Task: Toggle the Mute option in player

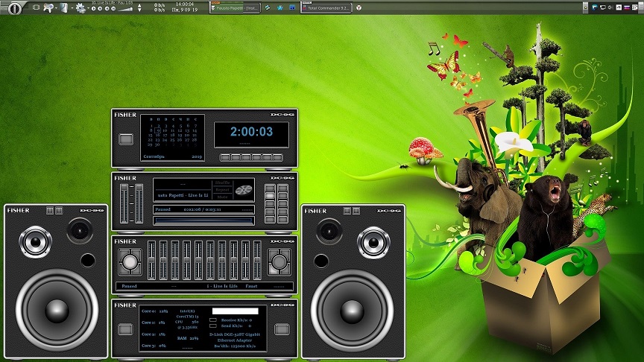Action: pos(222,197)
